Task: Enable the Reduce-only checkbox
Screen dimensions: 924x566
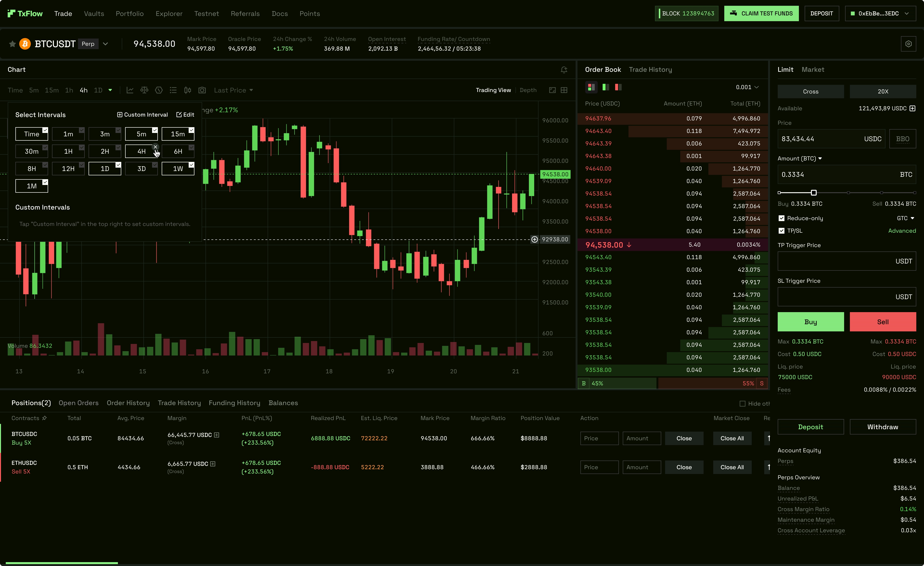Action: point(782,218)
